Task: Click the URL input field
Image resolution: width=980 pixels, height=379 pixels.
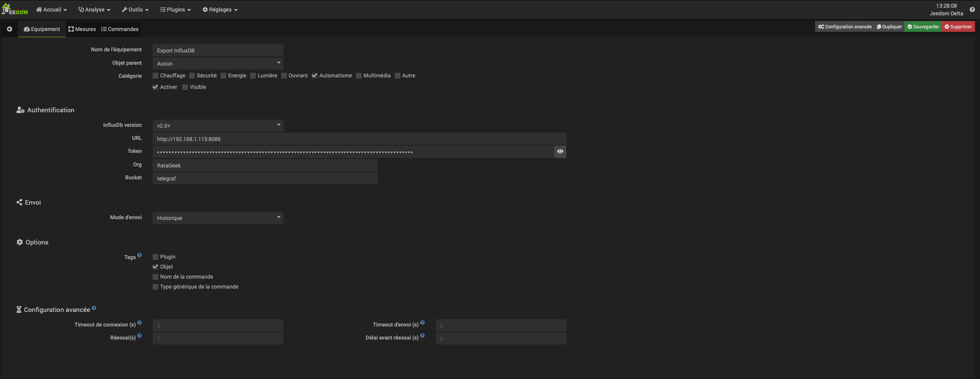Action: (x=359, y=139)
